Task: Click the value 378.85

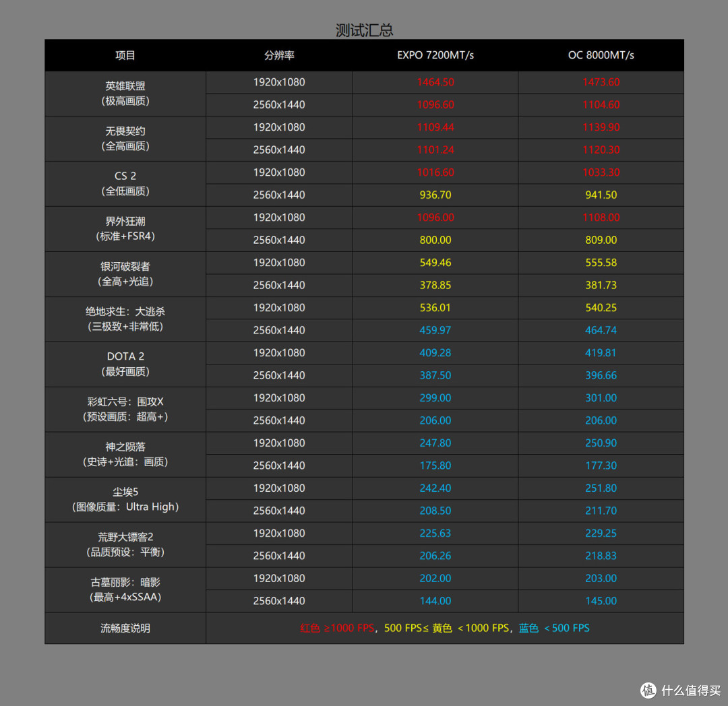Action: coord(435,285)
